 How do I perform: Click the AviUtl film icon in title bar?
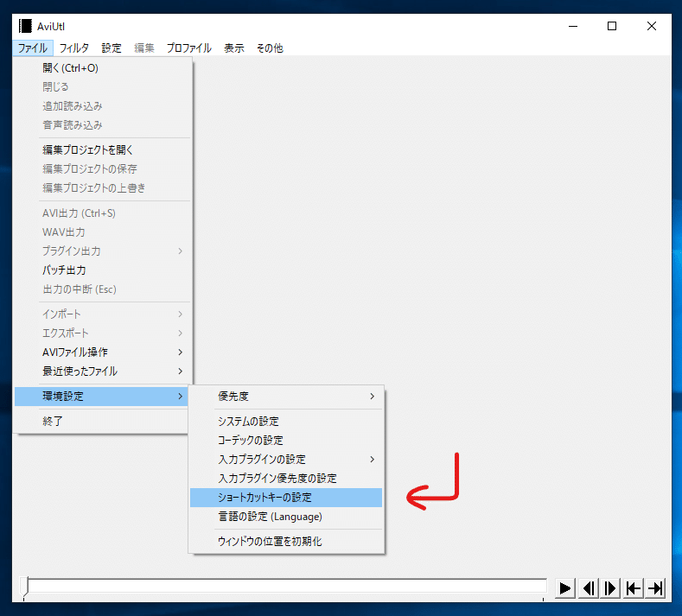(25, 26)
